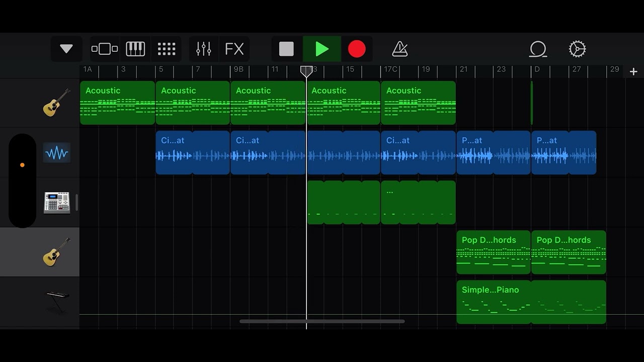Select the Acoustic region starting at bar 17C
This screenshot has height=362, width=644.
click(x=418, y=103)
